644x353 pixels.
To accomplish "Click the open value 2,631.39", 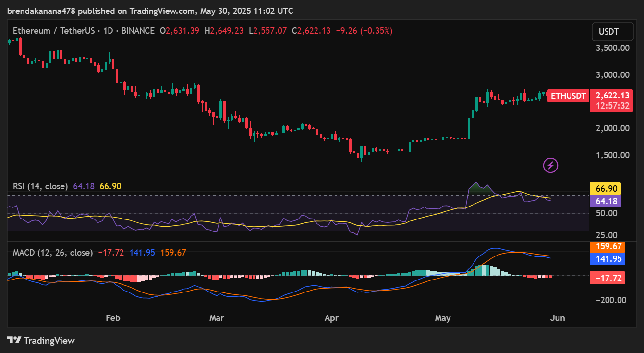I will (x=183, y=31).
